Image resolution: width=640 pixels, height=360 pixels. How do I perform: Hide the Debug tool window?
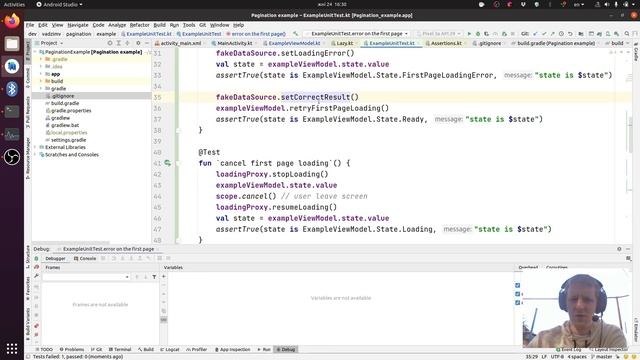pyautogui.click(x=628, y=249)
